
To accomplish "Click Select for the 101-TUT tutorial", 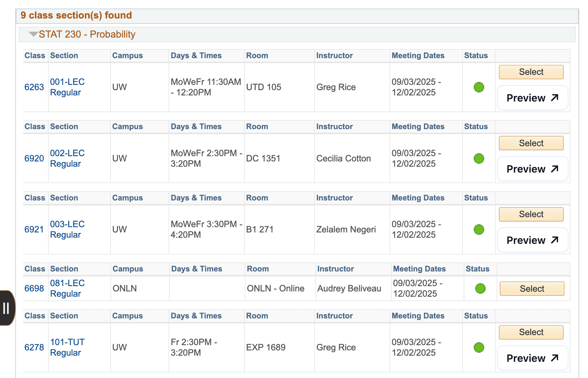I will pos(531,332).
